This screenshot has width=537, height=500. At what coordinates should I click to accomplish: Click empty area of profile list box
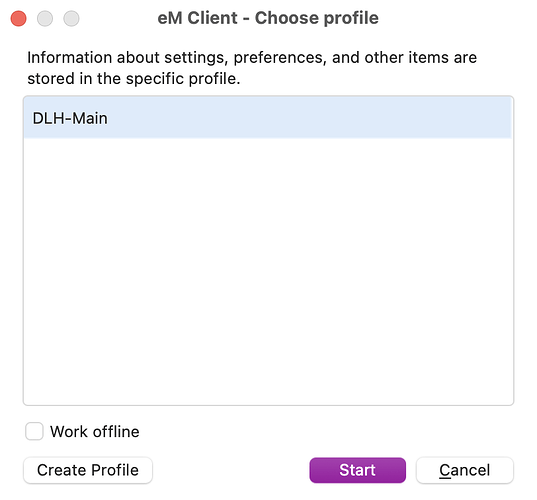pyautogui.click(x=268, y=271)
